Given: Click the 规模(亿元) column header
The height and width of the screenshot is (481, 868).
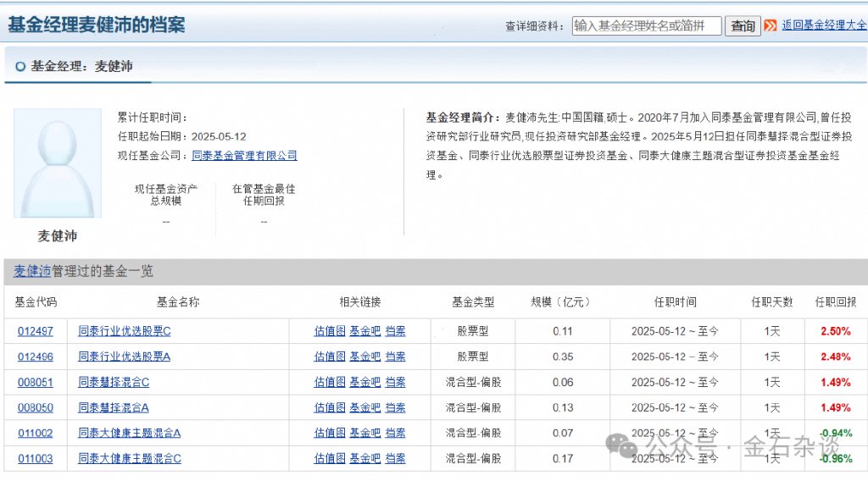Looking at the screenshot, I should click(561, 301).
